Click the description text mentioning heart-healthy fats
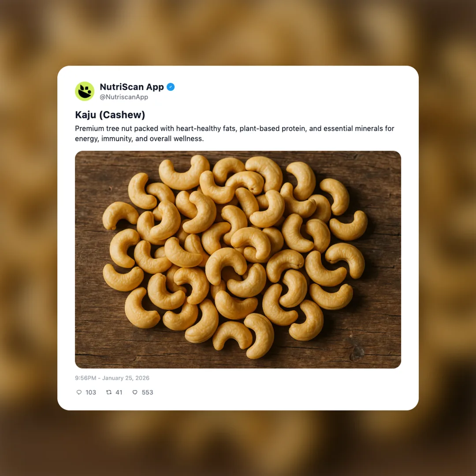The image size is (476, 476). point(234,134)
